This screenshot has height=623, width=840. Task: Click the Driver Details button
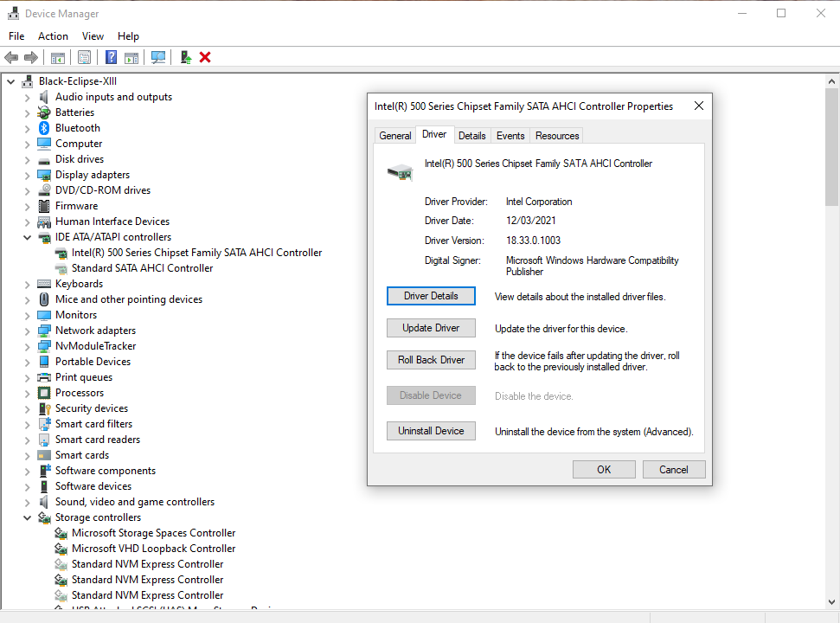click(x=432, y=296)
